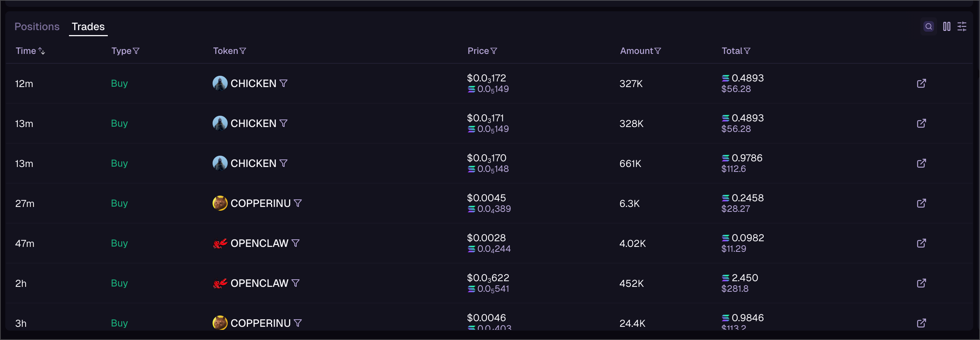Open the Token column filter
This screenshot has width=980, height=340.
tap(243, 51)
